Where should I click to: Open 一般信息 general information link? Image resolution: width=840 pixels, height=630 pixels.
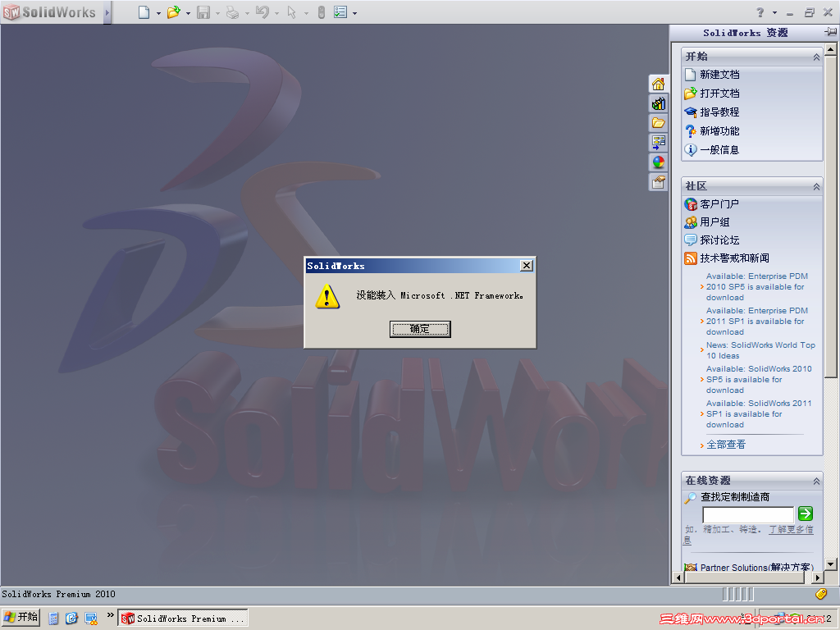[719, 150]
